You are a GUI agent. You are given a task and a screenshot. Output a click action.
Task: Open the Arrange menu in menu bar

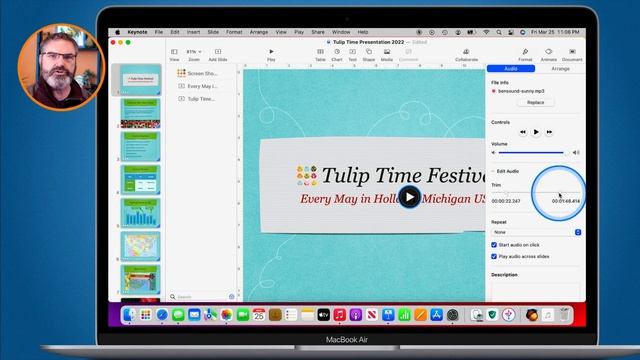tap(259, 32)
